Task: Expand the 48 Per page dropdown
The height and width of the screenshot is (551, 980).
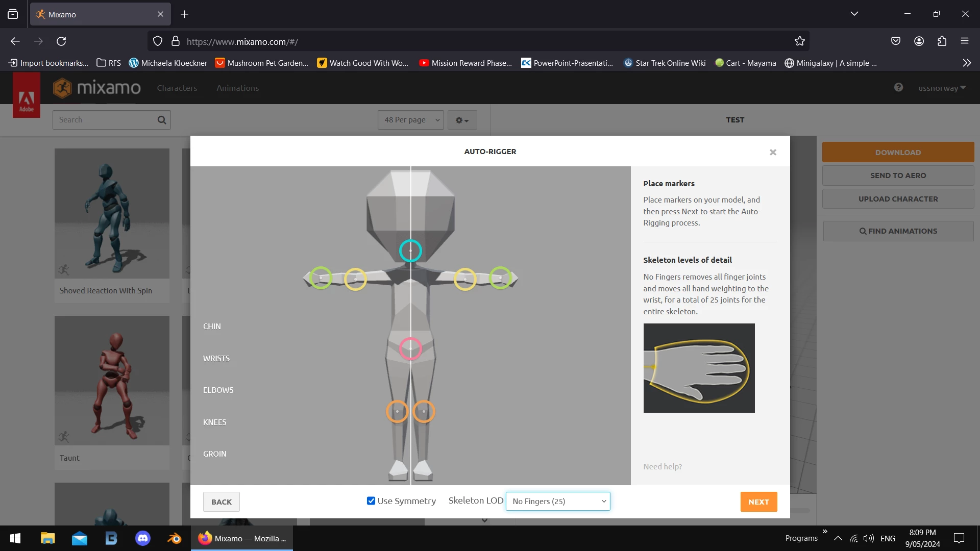Action: point(411,120)
